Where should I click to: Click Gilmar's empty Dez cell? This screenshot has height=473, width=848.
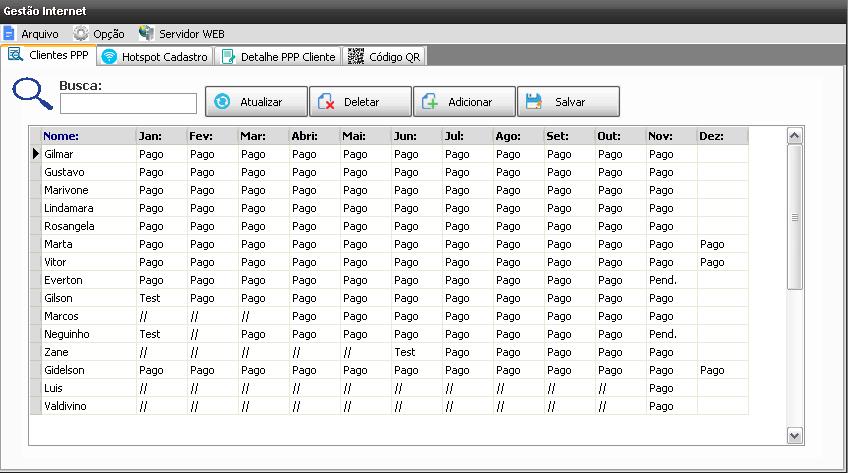click(723, 154)
